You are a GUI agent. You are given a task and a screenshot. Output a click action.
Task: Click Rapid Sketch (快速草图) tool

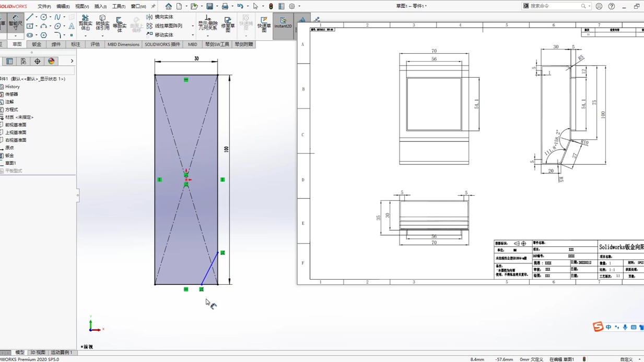coord(264,24)
